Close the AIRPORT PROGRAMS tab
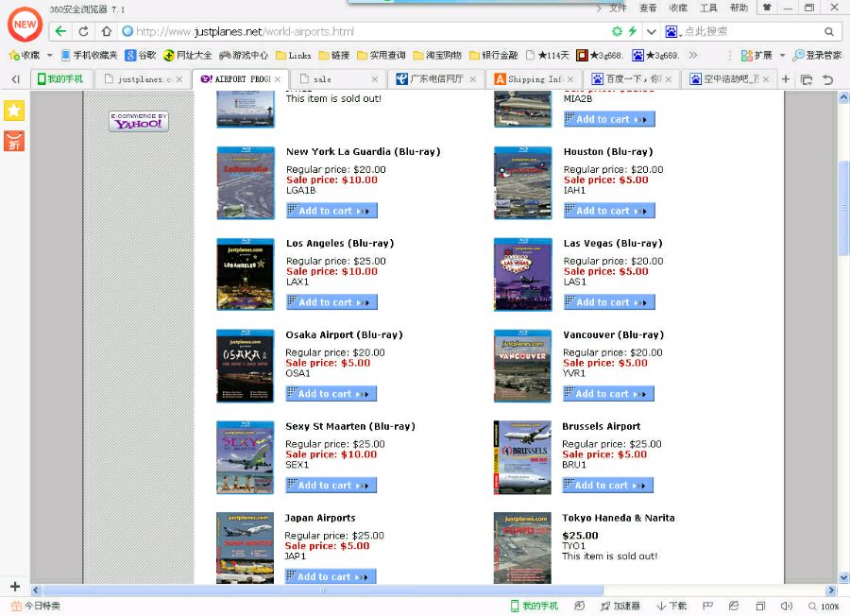 (x=278, y=79)
